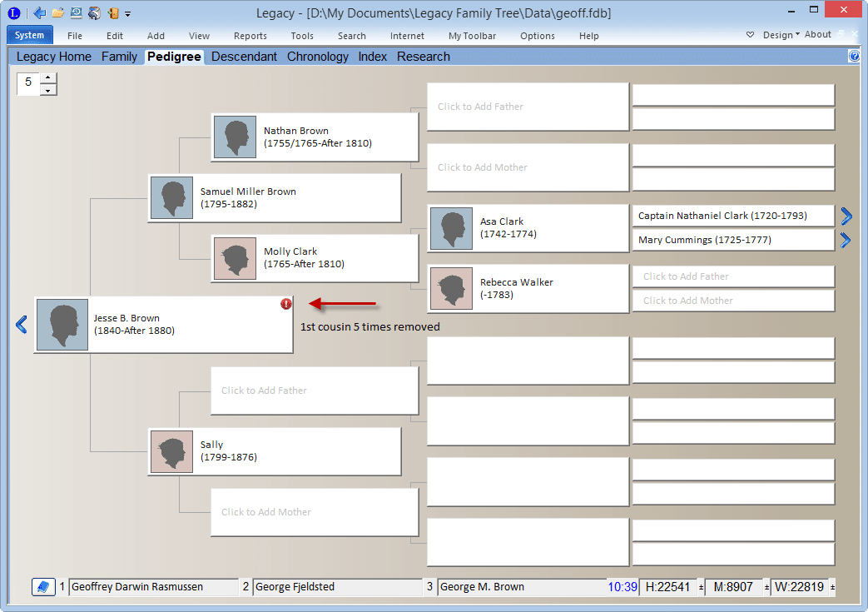Click Nathan Brown silhouette picture

point(236,137)
